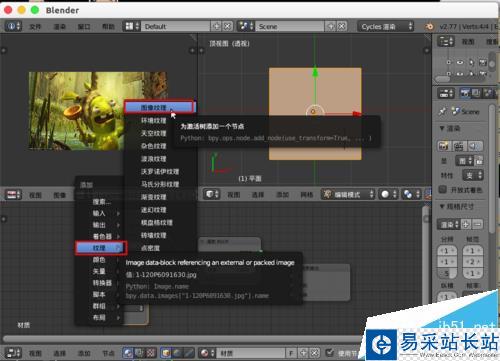Open the Outliner editor type selector
The image size is (500, 361).
446,41
